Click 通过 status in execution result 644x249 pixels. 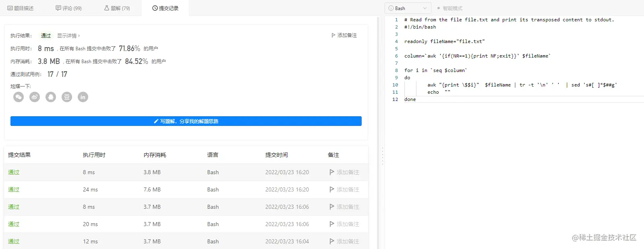click(46, 36)
